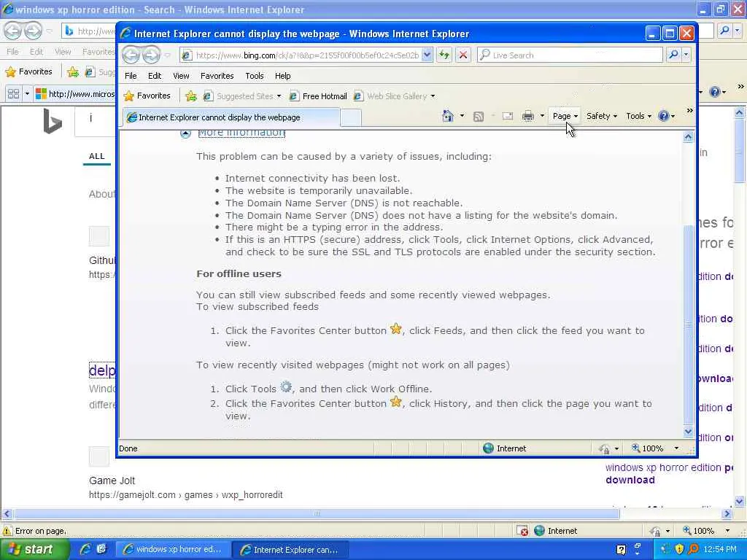The height and width of the screenshot is (560, 747).
Task: Click the 12:54 PM clock in the taskbar
Action: [x=720, y=549]
